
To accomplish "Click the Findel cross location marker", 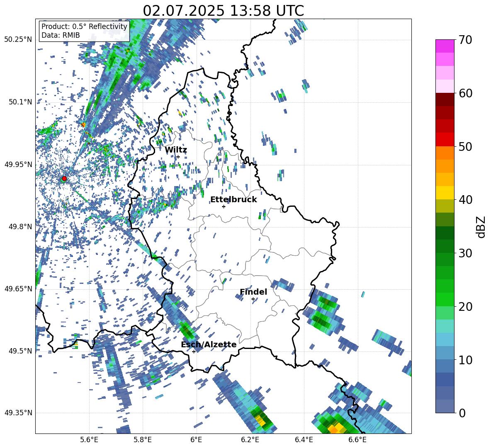I will pyautogui.click(x=253, y=299).
